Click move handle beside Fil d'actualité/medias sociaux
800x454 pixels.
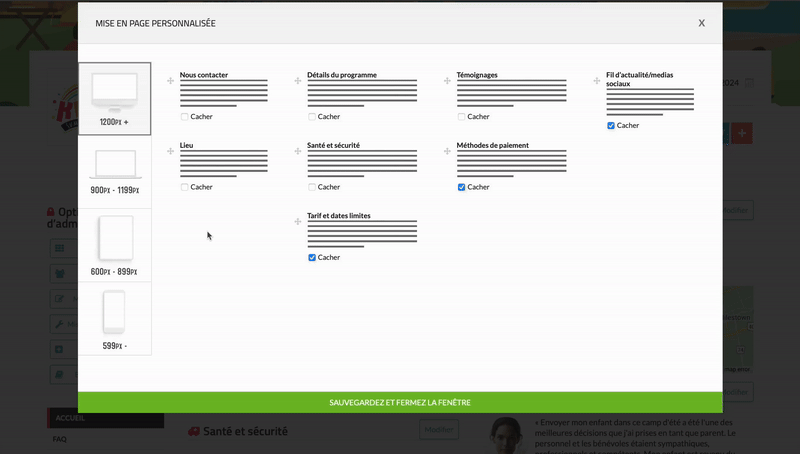(x=597, y=81)
